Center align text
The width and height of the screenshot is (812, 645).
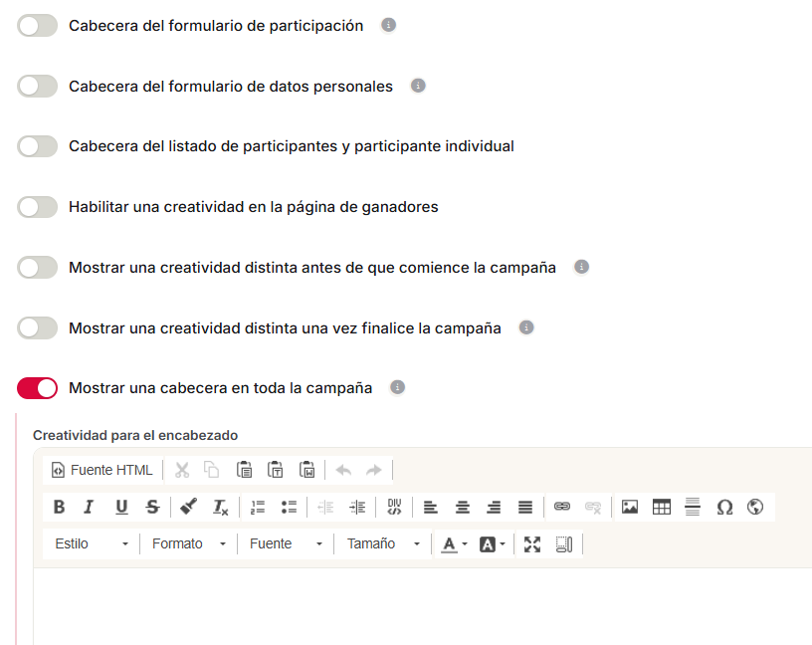point(463,507)
